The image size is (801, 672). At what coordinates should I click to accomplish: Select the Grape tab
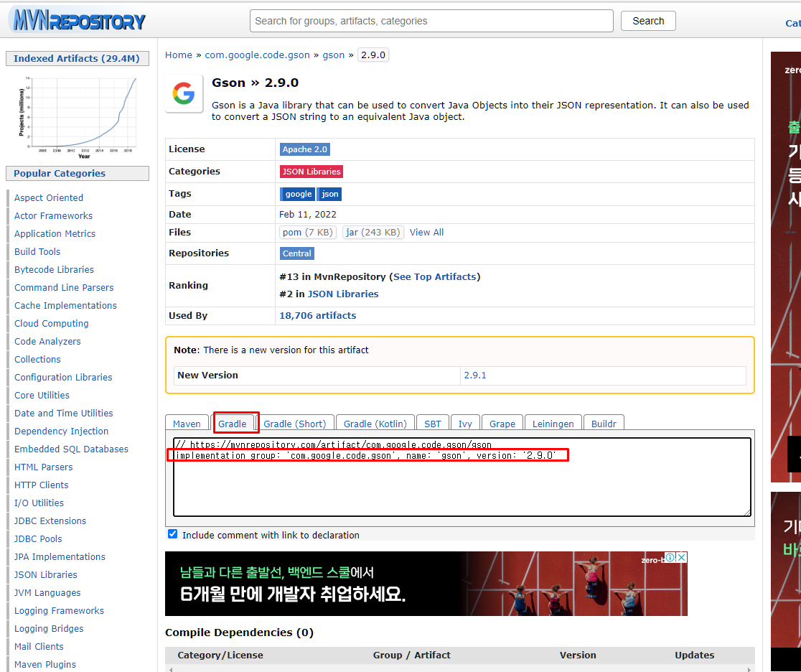502,424
